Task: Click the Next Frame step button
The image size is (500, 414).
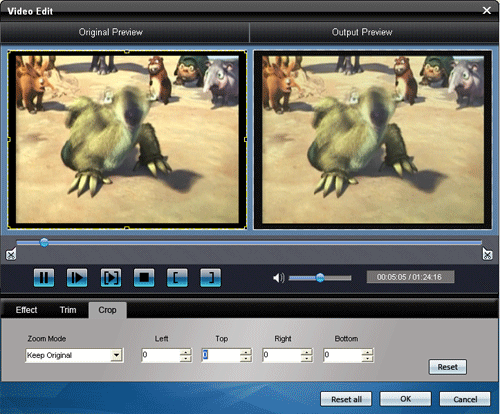Action: [77, 278]
